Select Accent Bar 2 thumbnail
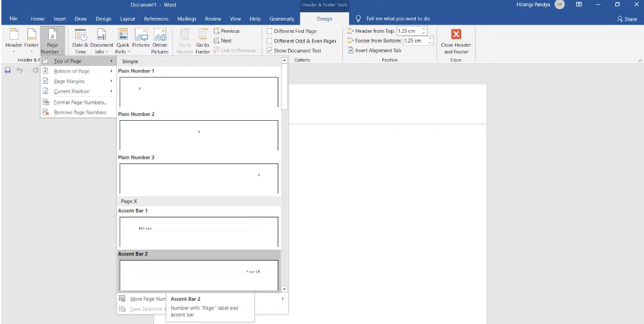This screenshot has height=324, width=644. [199, 275]
